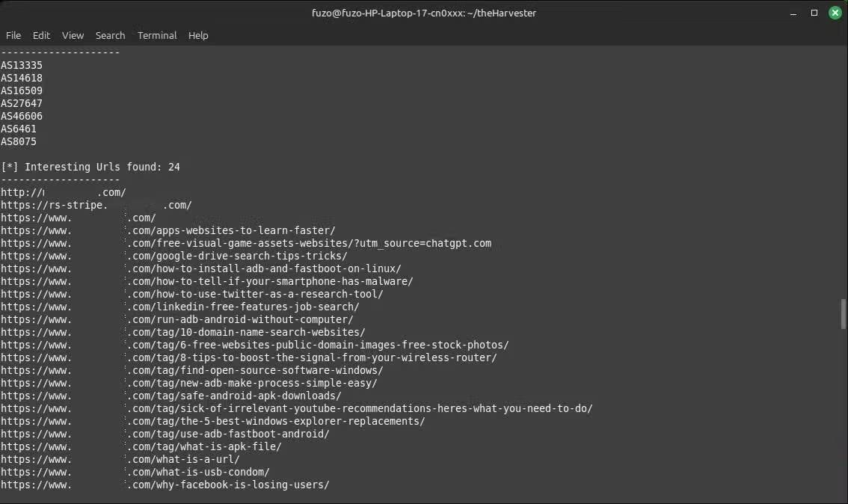Maximize the terminal window

[x=814, y=13]
